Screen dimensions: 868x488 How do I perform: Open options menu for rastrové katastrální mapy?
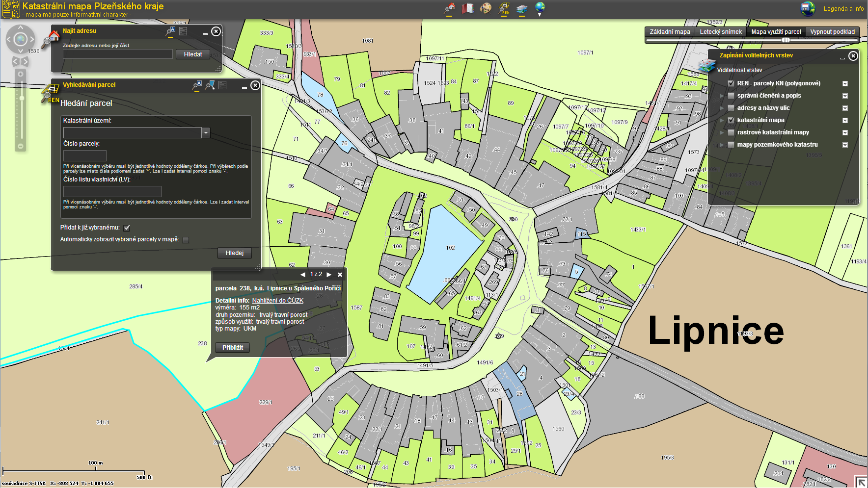(x=845, y=133)
